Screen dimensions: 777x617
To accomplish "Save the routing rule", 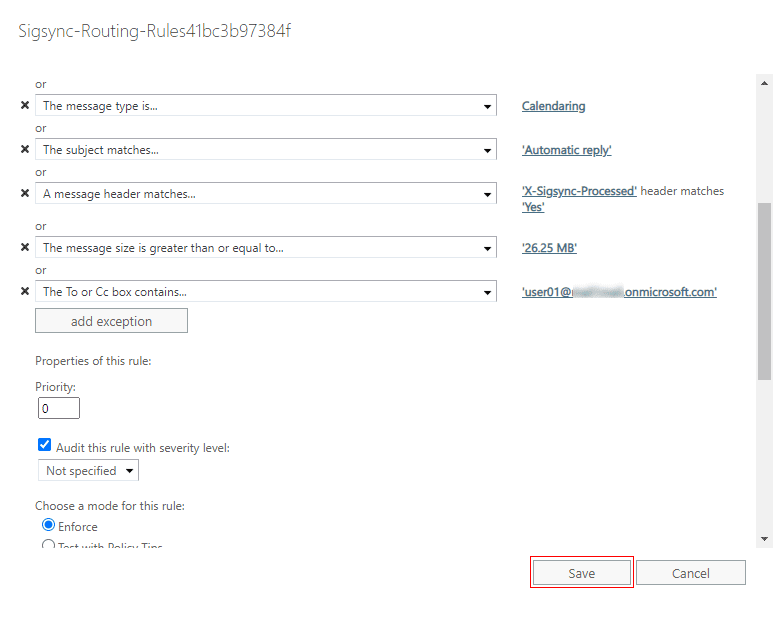I will (x=581, y=573).
